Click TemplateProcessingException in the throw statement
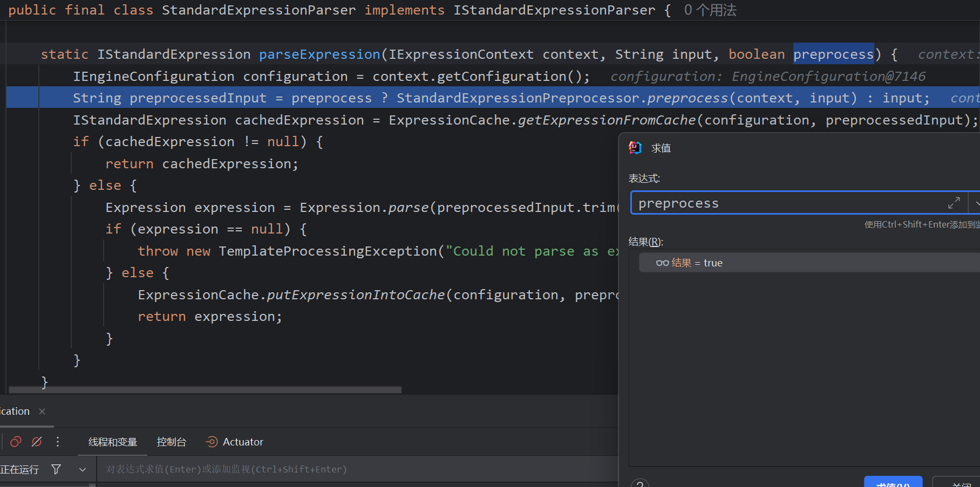The height and width of the screenshot is (487, 980). pos(328,251)
